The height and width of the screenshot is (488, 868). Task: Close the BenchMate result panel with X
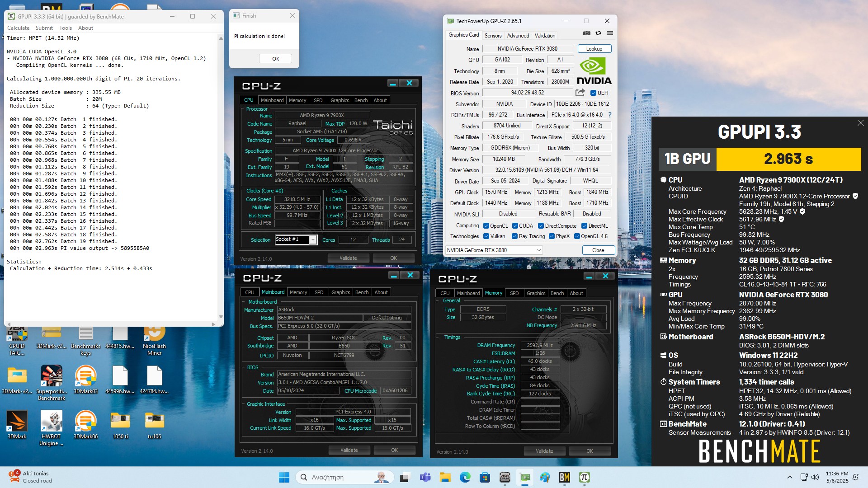pyautogui.click(x=860, y=123)
